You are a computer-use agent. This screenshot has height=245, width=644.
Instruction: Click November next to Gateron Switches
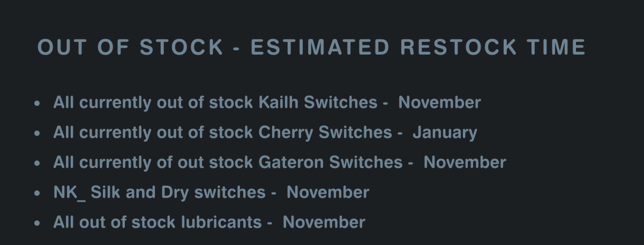pos(465,162)
